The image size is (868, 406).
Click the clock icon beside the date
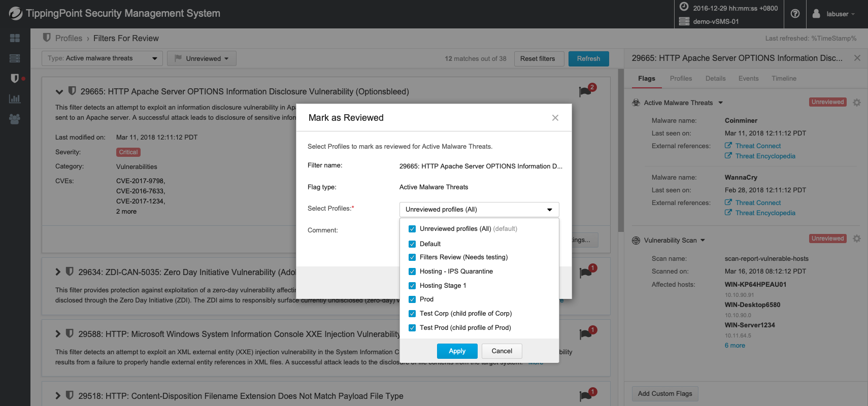pos(684,7)
